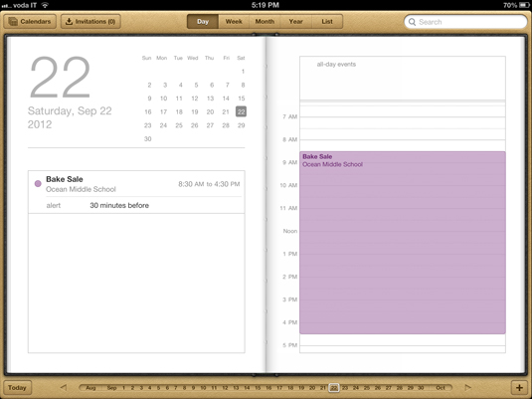Tap the plus icon to add event

pyautogui.click(x=519, y=387)
